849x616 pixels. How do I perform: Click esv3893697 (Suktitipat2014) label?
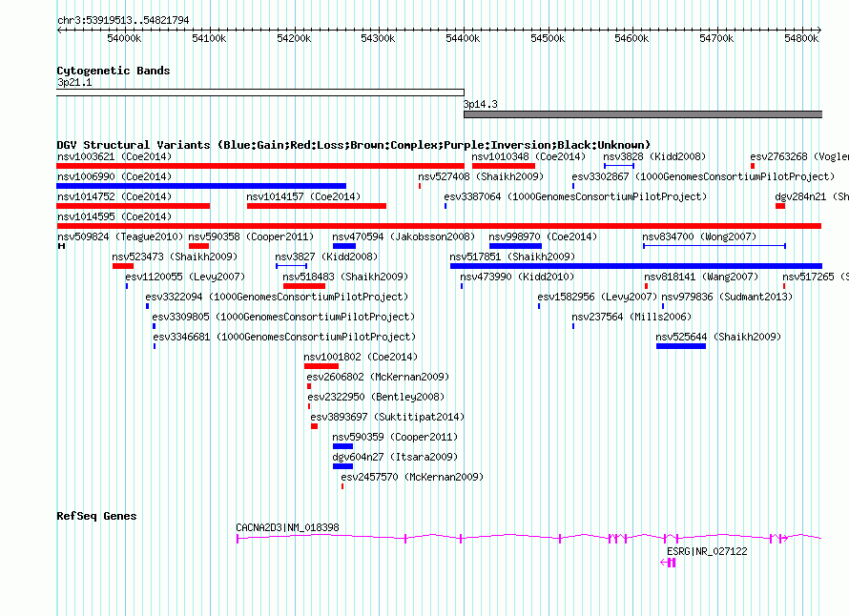point(387,418)
